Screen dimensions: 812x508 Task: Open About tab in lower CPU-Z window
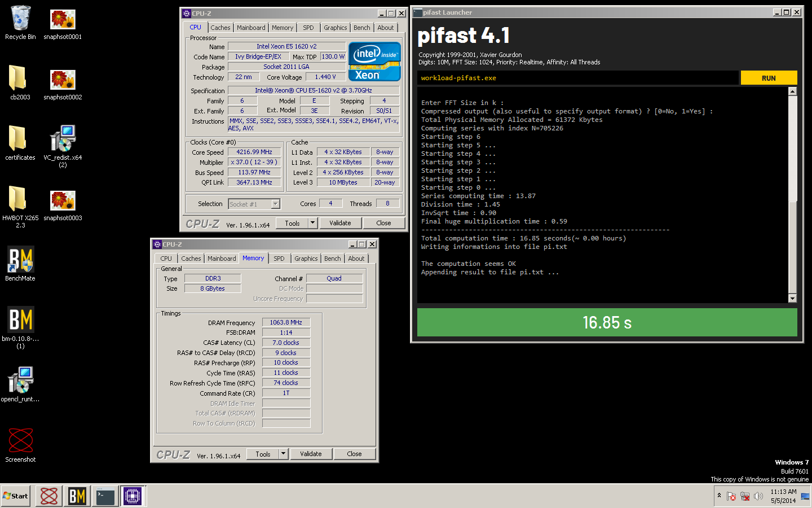pos(356,259)
